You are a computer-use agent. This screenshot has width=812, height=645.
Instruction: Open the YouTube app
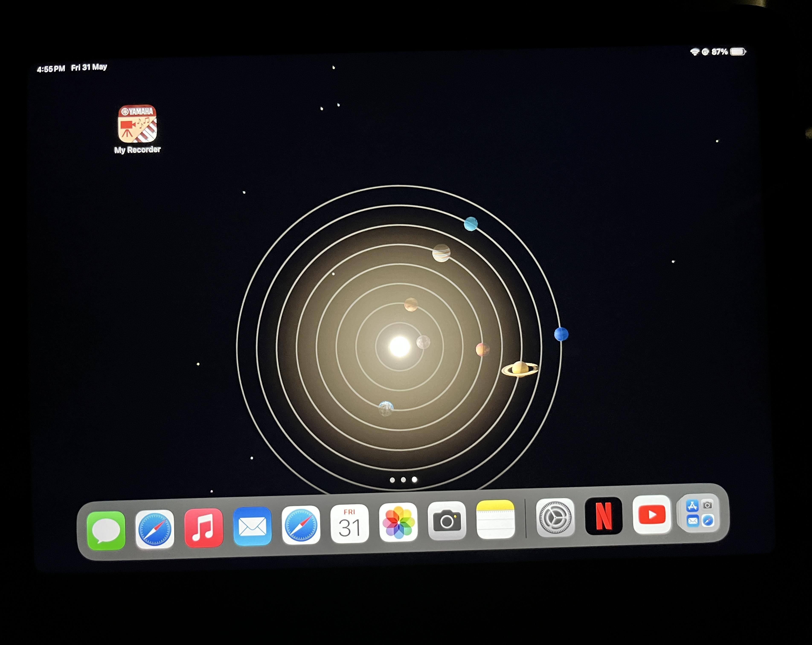click(x=652, y=514)
